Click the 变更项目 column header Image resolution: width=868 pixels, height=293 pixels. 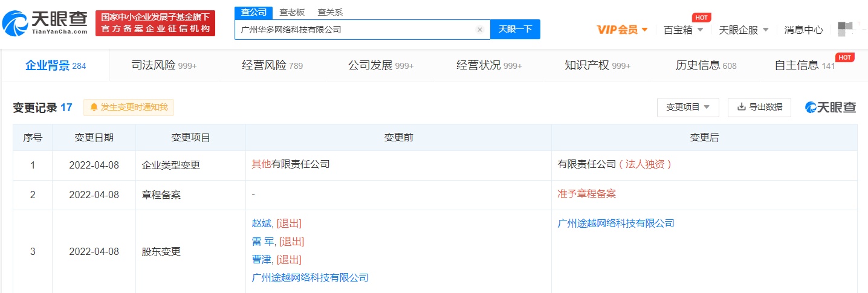[x=190, y=138]
